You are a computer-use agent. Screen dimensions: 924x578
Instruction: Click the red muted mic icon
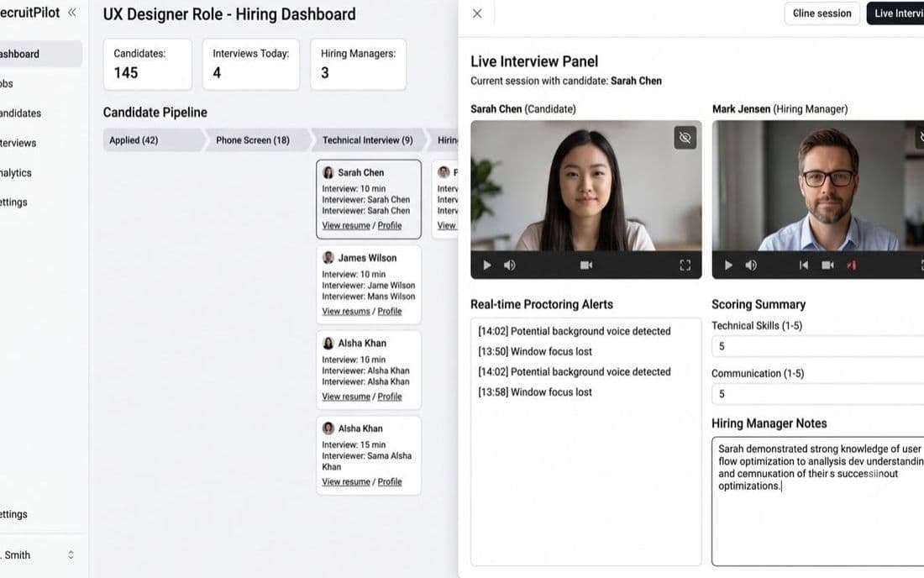[x=852, y=265]
